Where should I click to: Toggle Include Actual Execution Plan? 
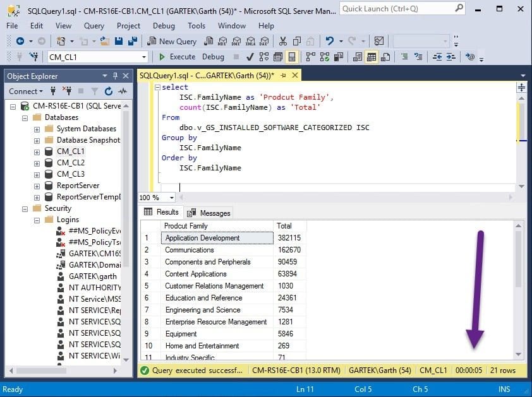tap(310, 57)
